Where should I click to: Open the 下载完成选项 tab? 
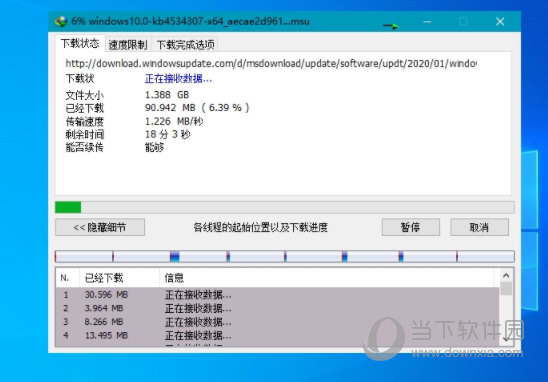[x=185, y=45]
